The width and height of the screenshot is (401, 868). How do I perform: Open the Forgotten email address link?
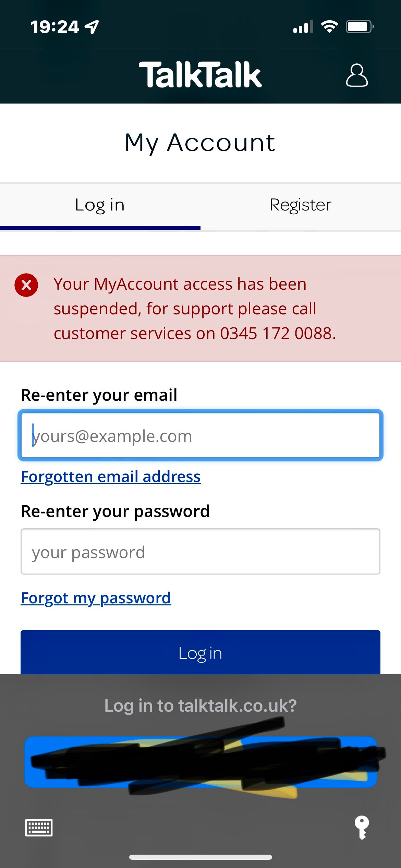[111, 477]
